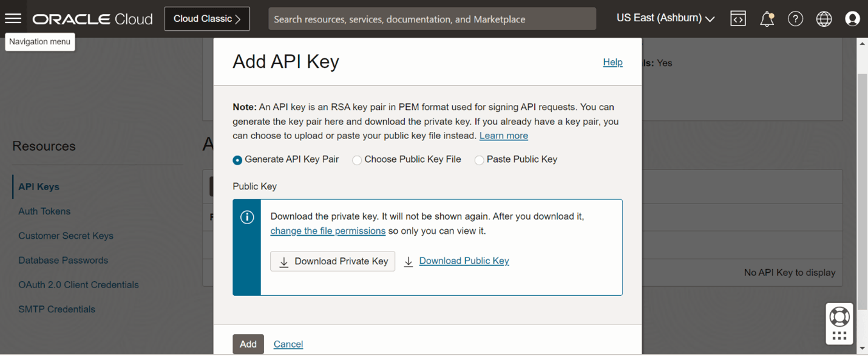
Task: Open the navigation menu
Action: [x=13, y=18]
